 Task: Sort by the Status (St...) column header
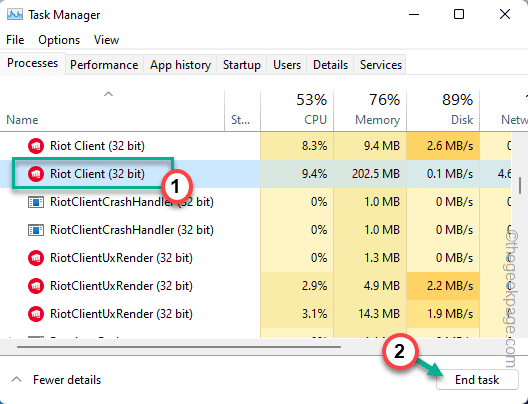point(242,111)
